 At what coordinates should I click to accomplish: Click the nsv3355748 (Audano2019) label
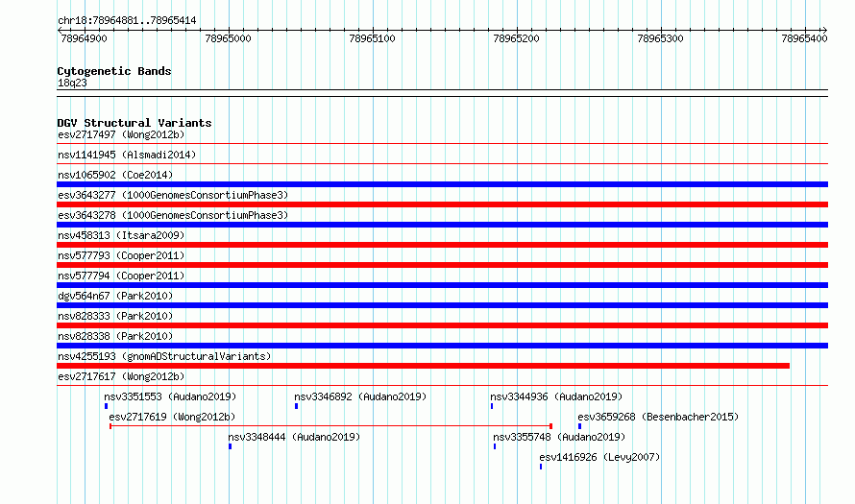pos(559,437)
